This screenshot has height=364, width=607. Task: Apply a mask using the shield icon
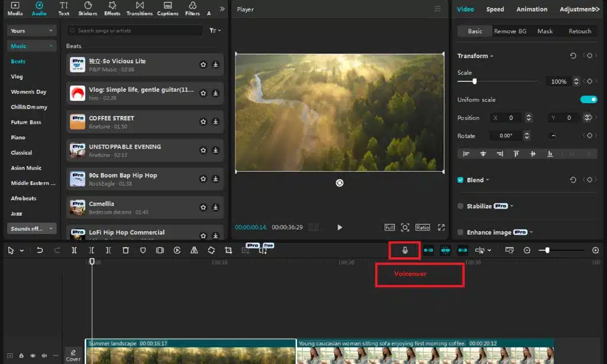[x=142, y=250]
